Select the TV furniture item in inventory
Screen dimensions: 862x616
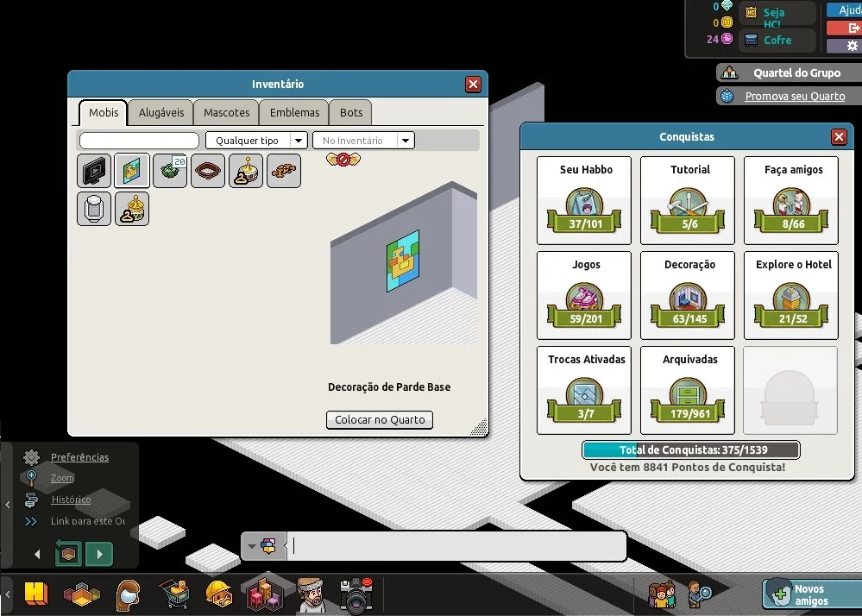point(94,171)
